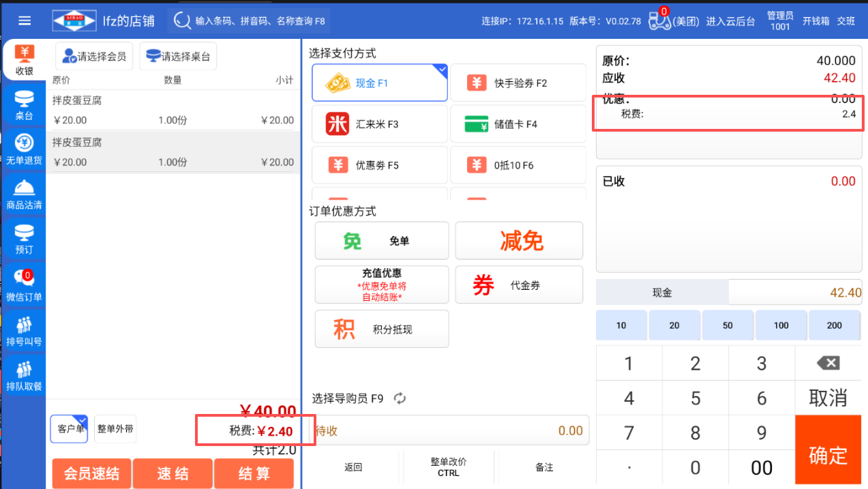
Task: Click the Meituan scooter order icon
Action: click(x=659, y=21)
